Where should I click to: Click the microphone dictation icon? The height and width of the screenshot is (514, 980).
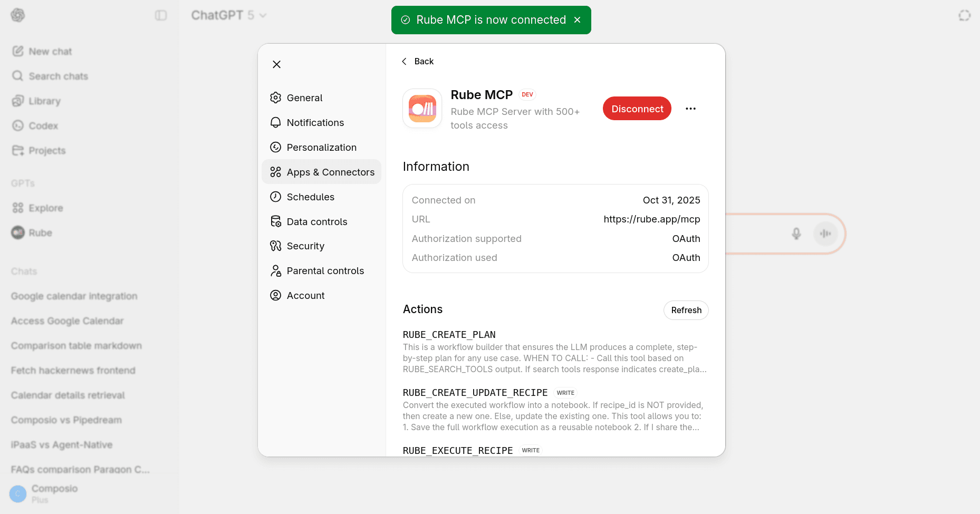point(796,234)
